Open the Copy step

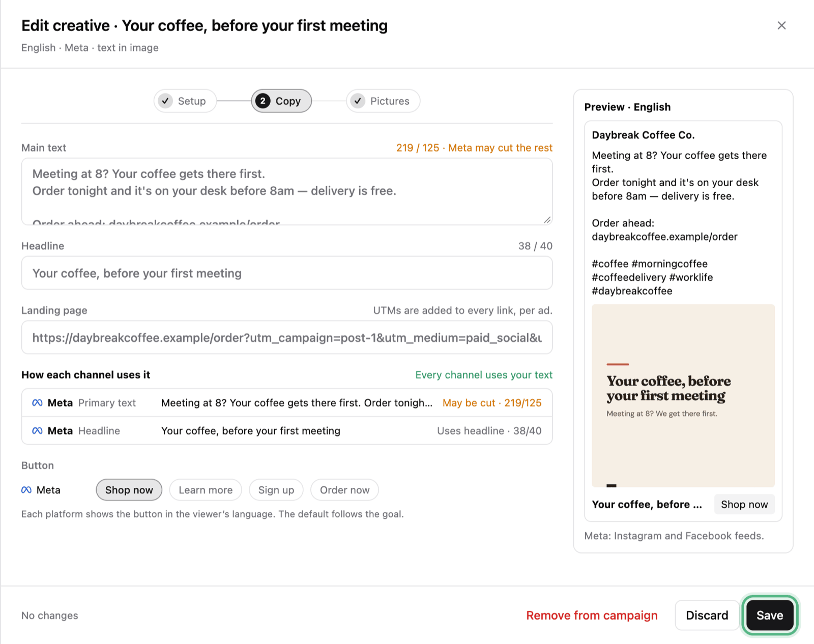(281, 101)
